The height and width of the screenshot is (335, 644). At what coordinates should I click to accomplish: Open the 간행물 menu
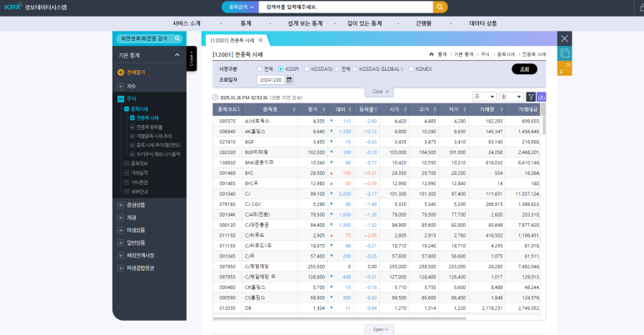tap(423, 23)
